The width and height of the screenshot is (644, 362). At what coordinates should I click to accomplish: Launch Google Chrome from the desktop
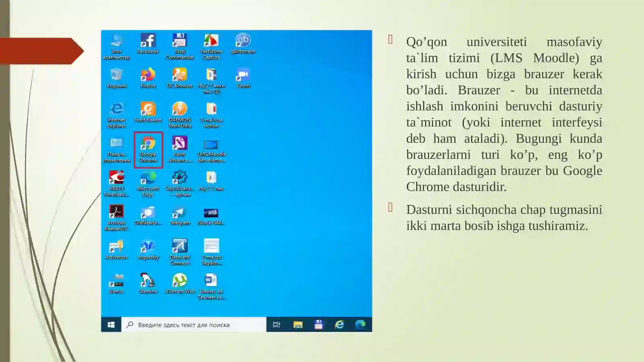(148, 149)
